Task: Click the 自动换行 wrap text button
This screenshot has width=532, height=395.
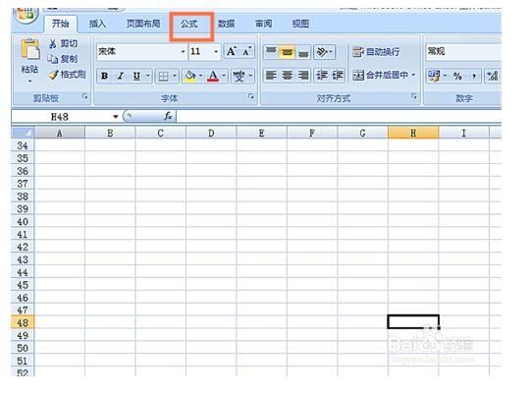Action: click(x=376, y=52)
